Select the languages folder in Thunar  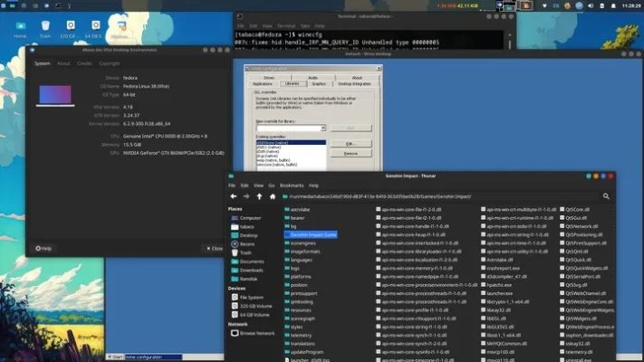pyautogui.click(x=298, y=260)
